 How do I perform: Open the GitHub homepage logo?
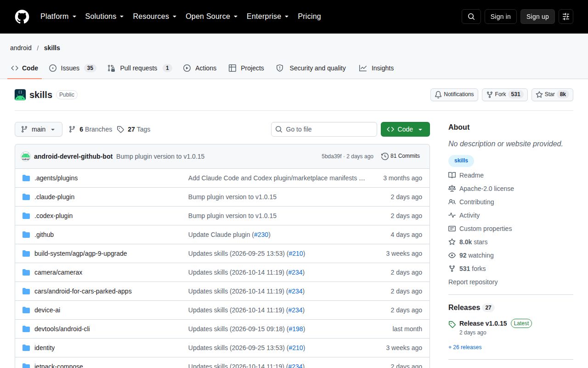[x=22, y=17]
